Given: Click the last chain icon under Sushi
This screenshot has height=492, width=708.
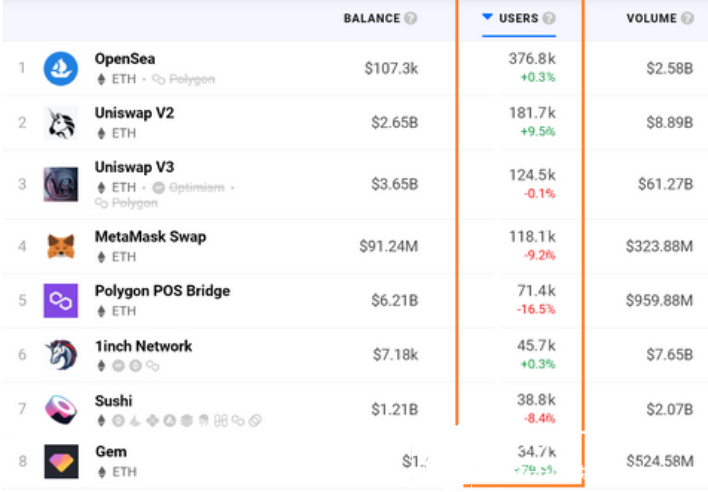Looking at the screenshot, I should [x=255, y=421].
